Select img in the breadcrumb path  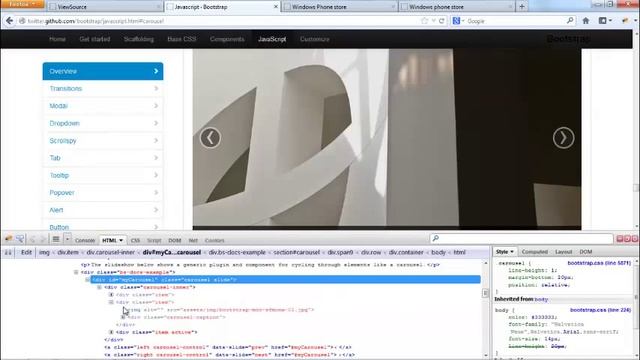44,252
